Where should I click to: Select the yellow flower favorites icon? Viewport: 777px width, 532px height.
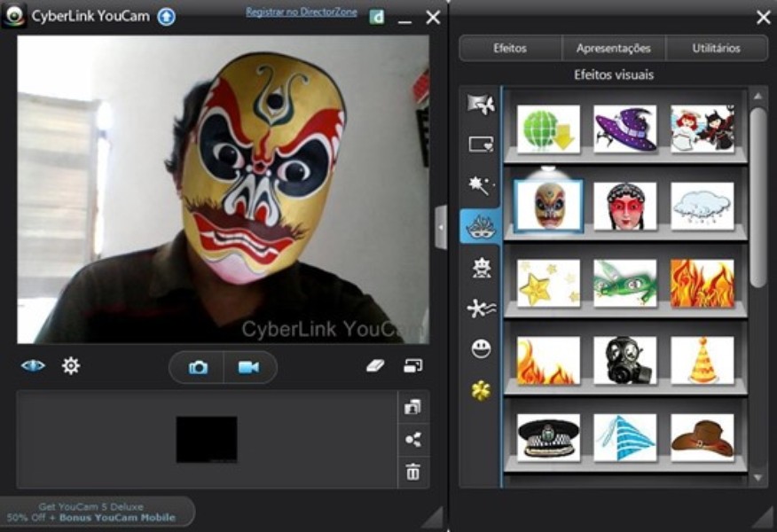(481, 390)
